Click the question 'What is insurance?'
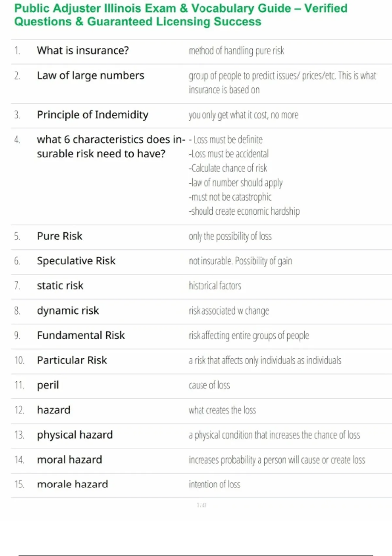 pyautogui.click(x=83, y=51)
